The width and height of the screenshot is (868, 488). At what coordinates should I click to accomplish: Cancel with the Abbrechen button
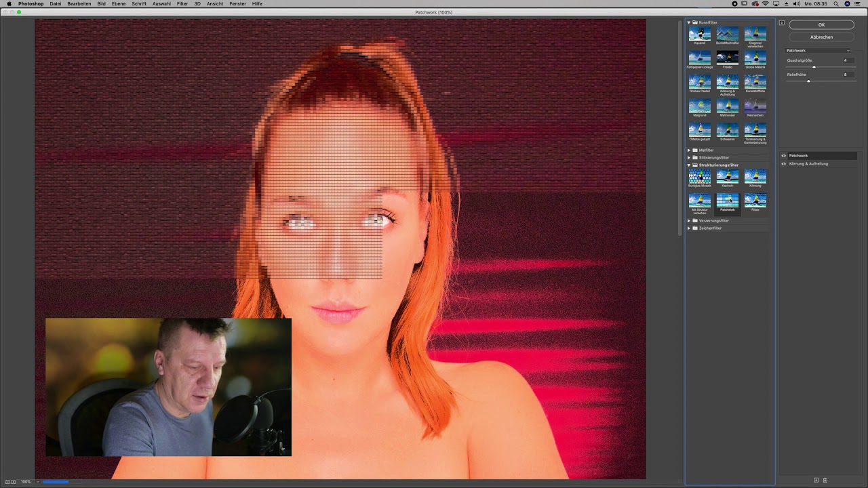(821, 37)
